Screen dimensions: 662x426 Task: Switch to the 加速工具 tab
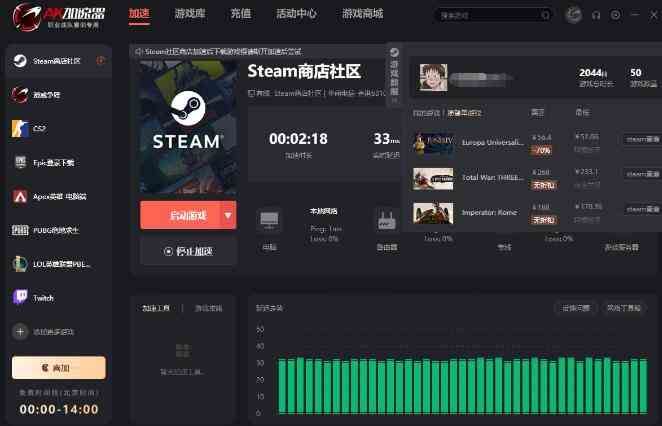[156, 309]
